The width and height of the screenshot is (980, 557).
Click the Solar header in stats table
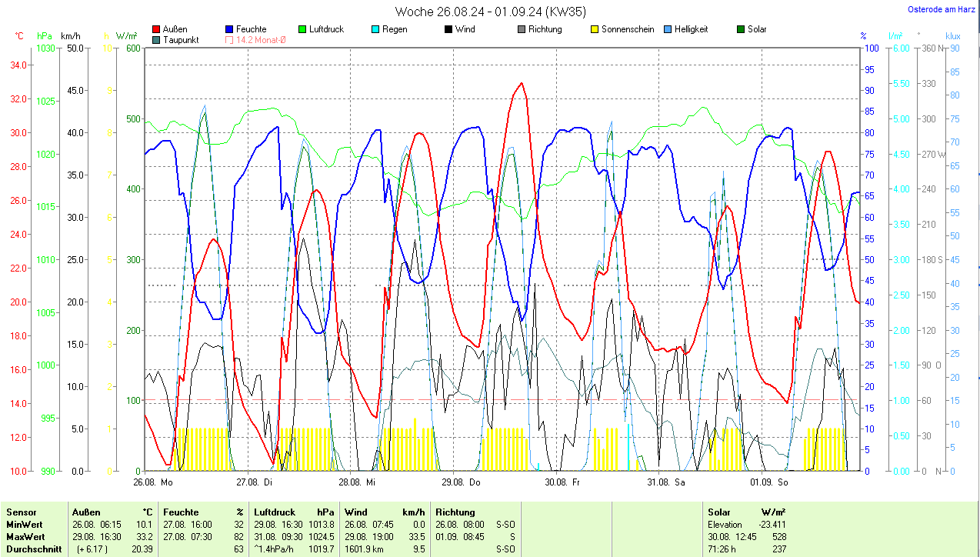click(x=719, y=512)
